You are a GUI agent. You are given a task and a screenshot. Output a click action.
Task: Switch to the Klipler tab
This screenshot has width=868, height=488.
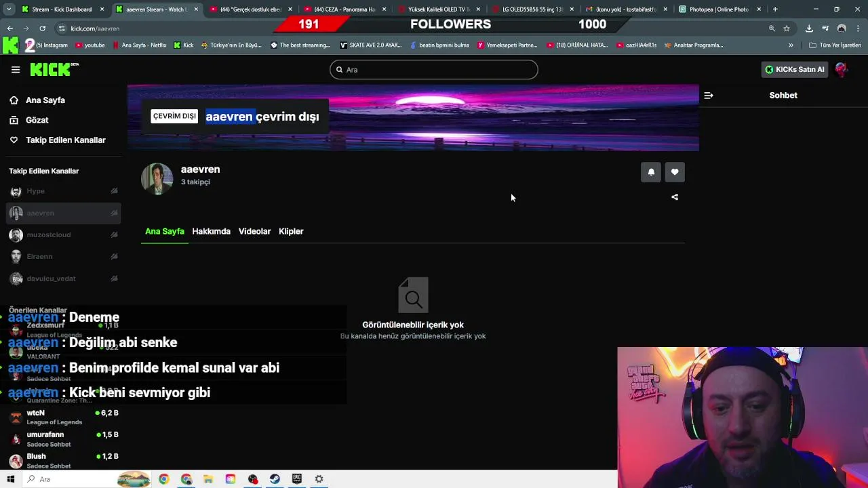point(291,231)
